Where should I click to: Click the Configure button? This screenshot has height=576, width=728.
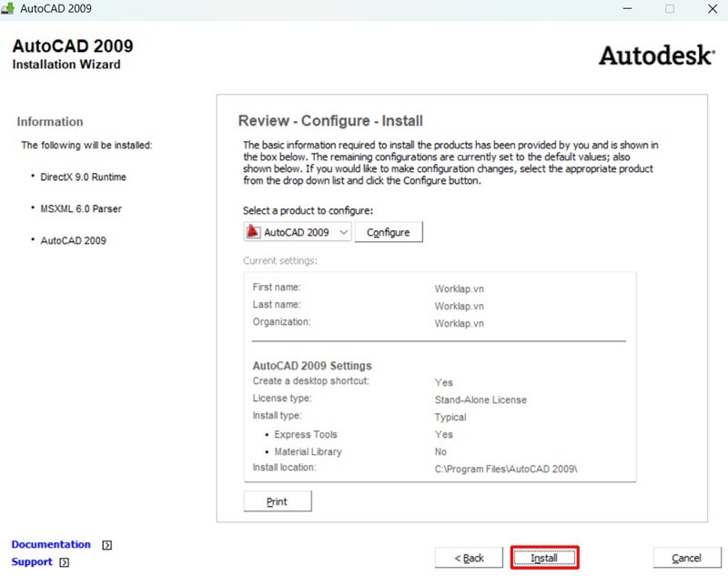click(x=389, y=232)
